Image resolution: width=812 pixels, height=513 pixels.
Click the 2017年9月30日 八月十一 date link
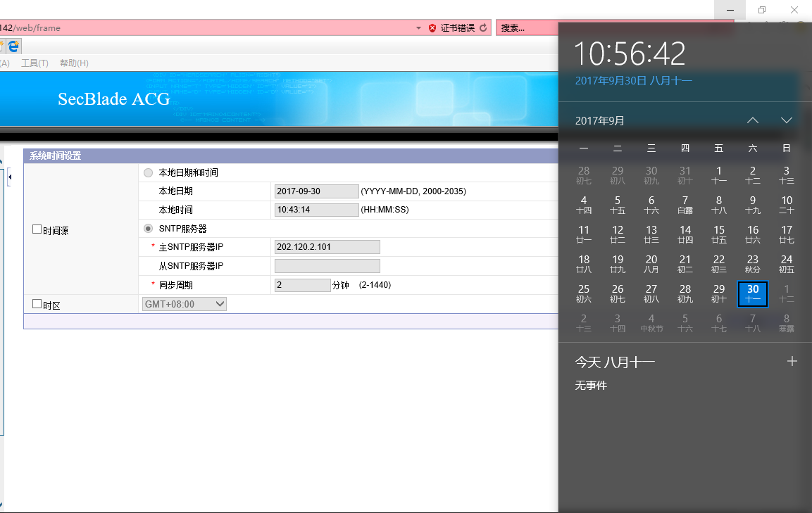click(633, 81)
